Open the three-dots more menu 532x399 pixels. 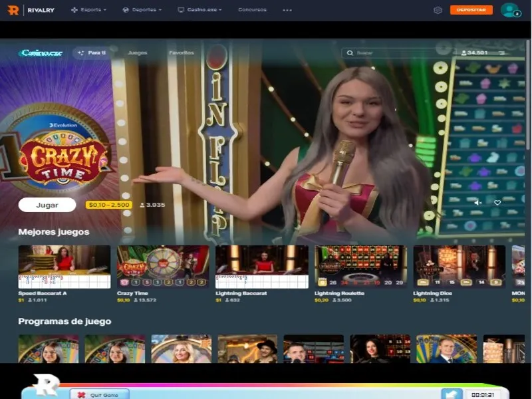tap(287, 10)
